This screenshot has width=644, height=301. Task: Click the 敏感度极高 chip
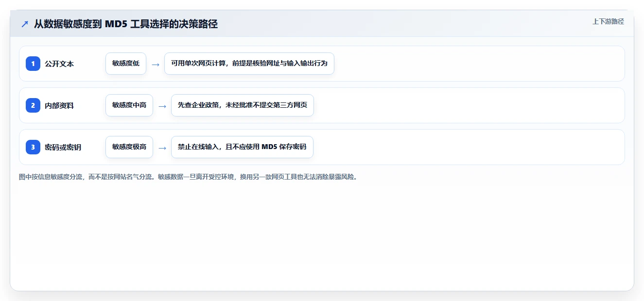pos(129,147)
